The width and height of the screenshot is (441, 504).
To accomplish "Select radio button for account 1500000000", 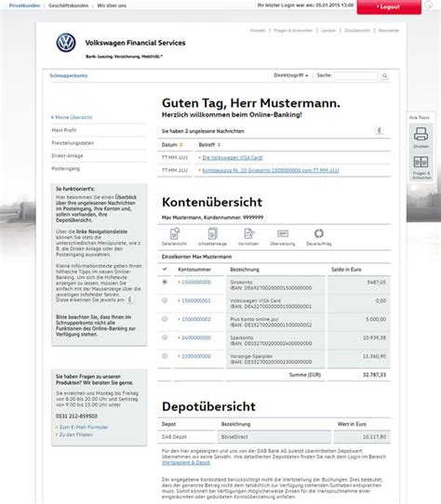I will click(165, 282).
